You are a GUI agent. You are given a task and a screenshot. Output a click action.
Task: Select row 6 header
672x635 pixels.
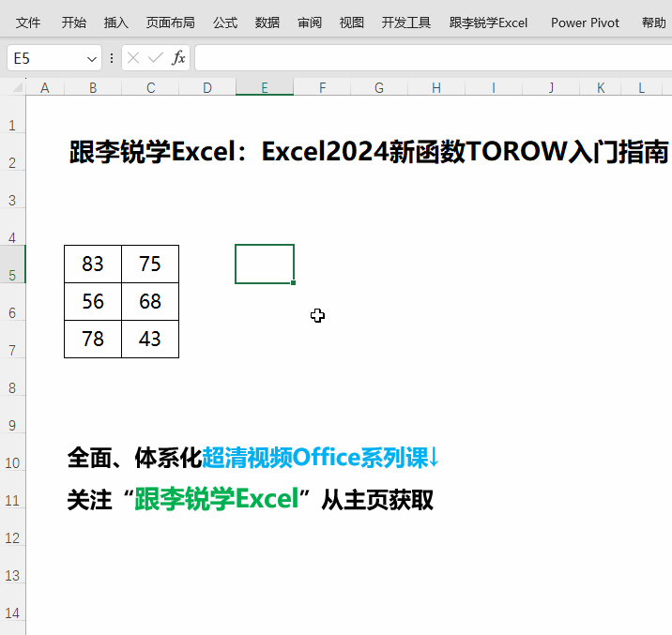click(x=12, y=302)
